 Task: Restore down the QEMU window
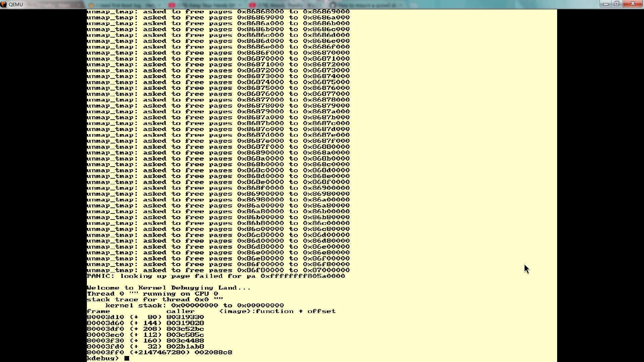coord(616,4)
